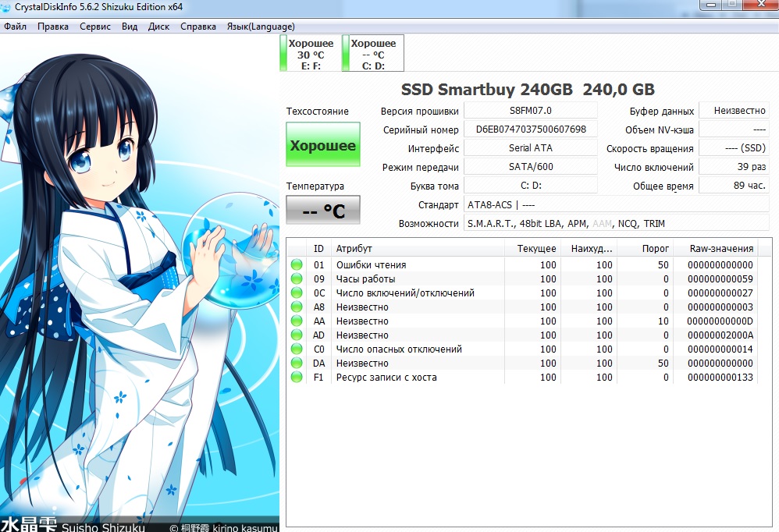Click the Serial ATA interface field
Image resolution: width=779 pixels, height=532 pixels.
coord(531,148)
